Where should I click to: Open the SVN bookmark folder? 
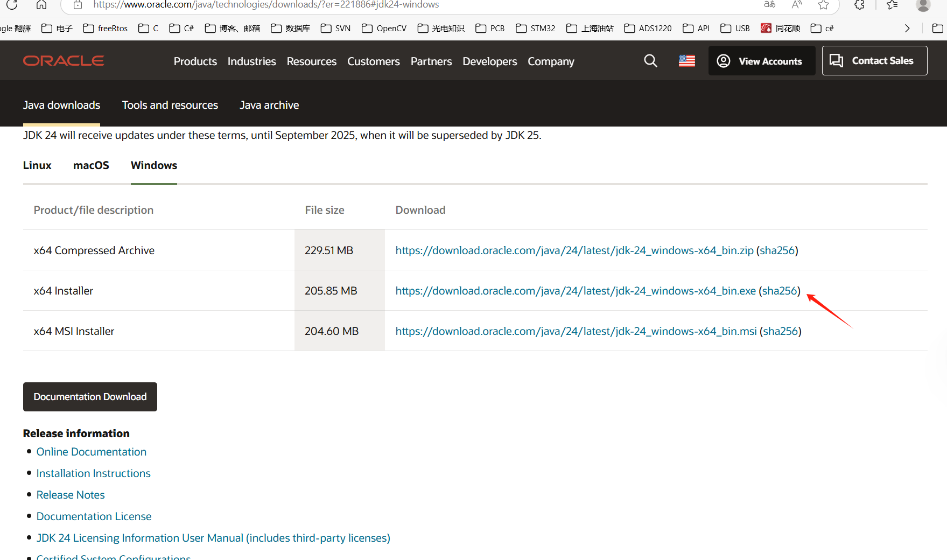click(335, 28)
